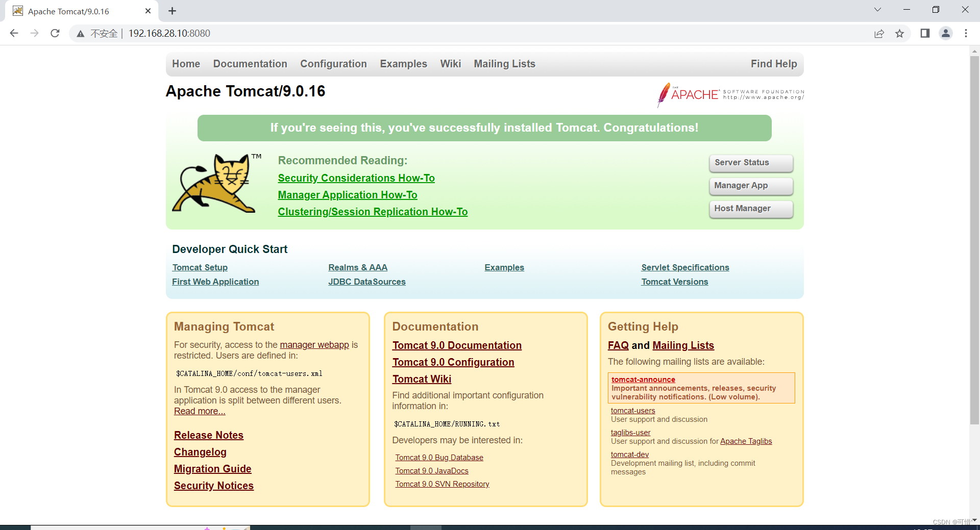This screenshot has width=980, height=530.
Task: Open Tomcat 9.0 Bug Database link
Action: click(x=439, y=458)
